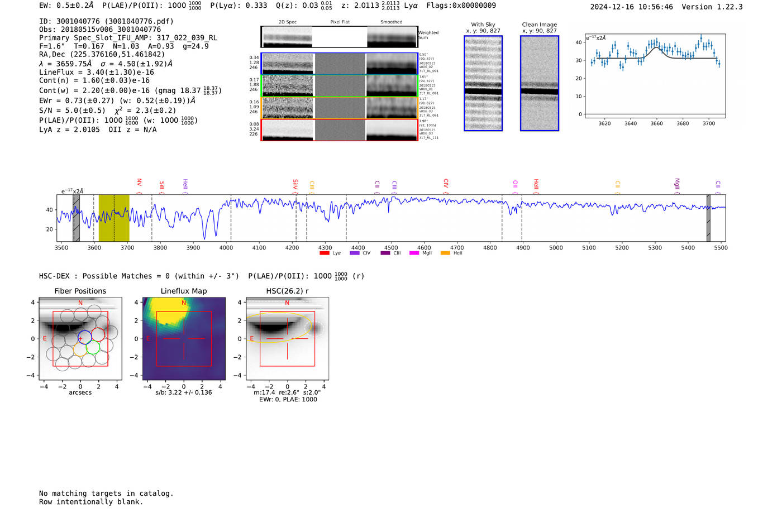Click the Smoothed column header
782x532 pixels.
coord(391,22)
